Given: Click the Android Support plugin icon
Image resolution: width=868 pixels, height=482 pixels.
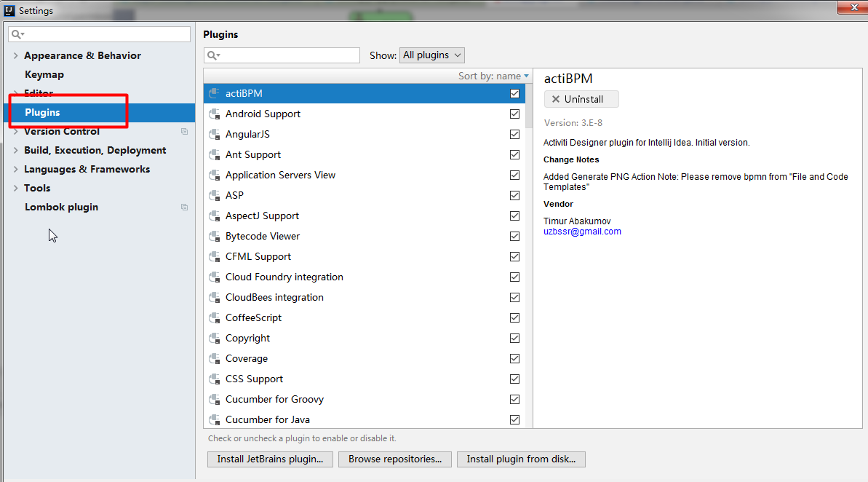Looking at the screenshot, I should coord(214,114).
